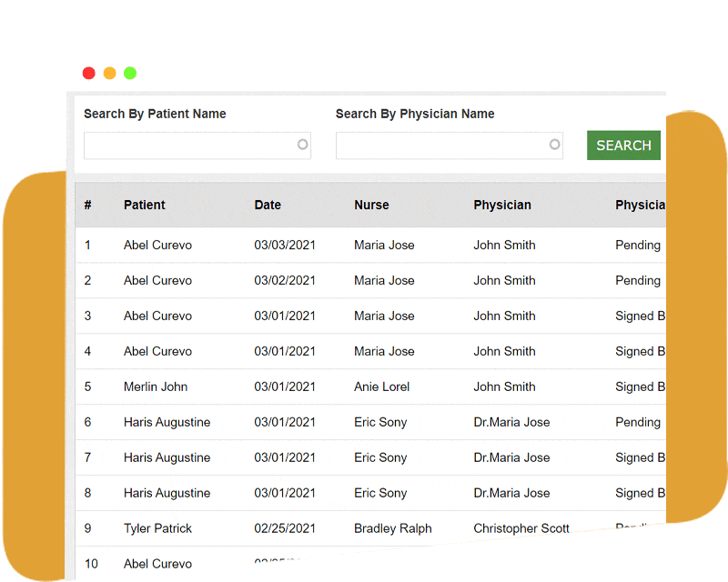Click the green SEARCH button
Viewport: 728px width, 582px height.
point(623,145)
